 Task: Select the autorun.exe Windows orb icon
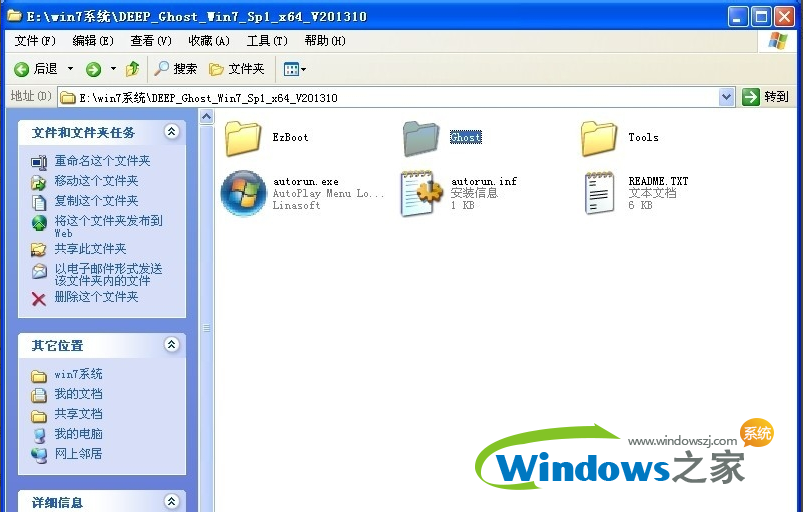pyautogui.click(x=243, y=194)
